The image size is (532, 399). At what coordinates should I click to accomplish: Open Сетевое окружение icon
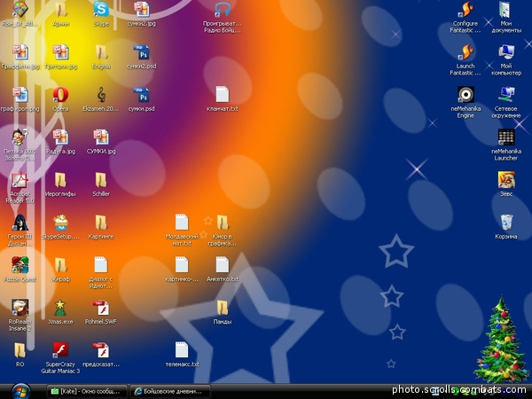(506, 95)
